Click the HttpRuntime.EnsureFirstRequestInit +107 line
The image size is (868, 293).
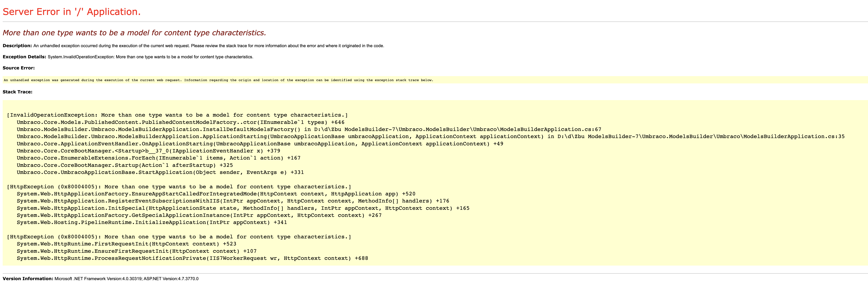click(137, 251)
